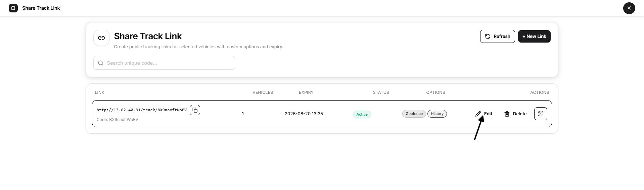This screenshot has height=190, width=644.
Task: Open the http://13.62.40.31/track link URL
Action: 142,110
